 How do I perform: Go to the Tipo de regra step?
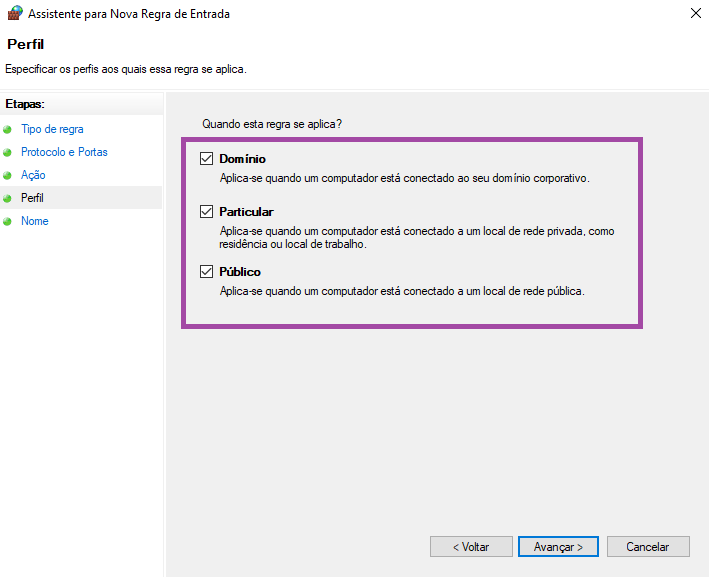[52, 129]
